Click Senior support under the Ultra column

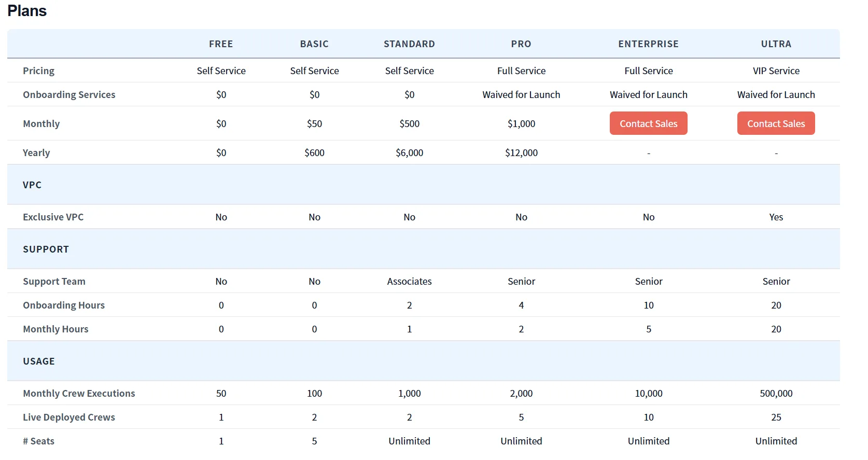coord(776,282)
